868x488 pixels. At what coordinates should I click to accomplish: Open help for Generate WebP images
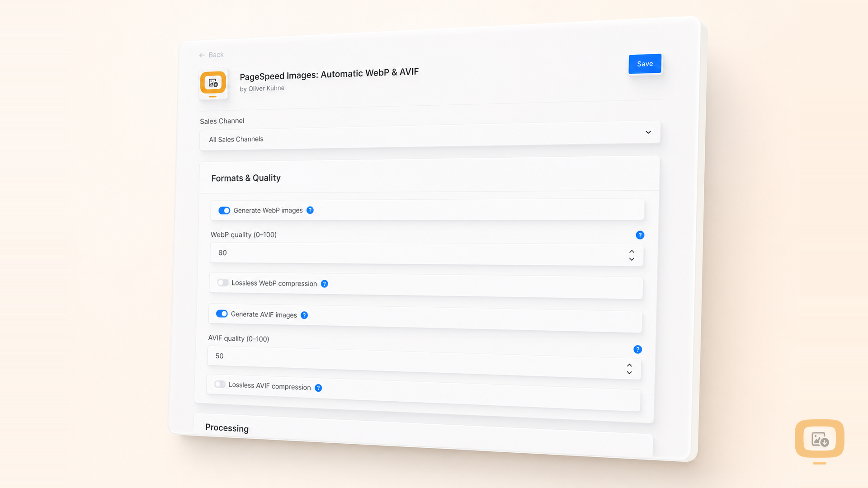point(310,210)
